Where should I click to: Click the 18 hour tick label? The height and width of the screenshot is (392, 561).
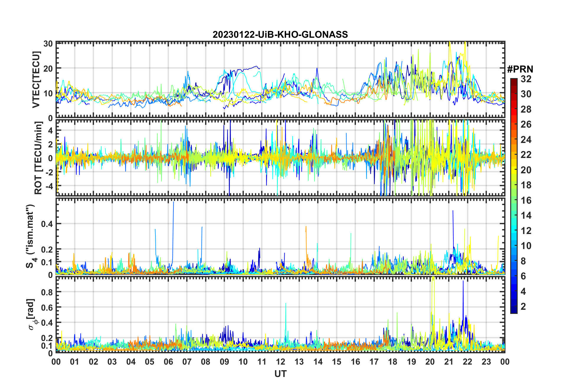coord(393,362)
